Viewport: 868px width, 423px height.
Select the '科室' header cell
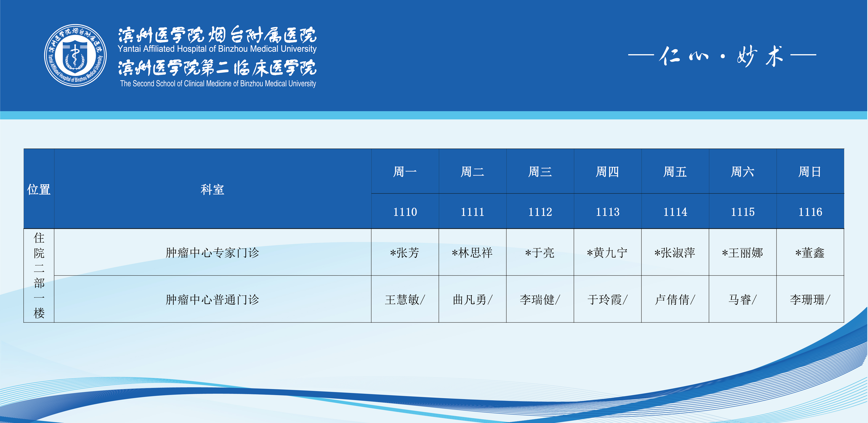[212, 189]
